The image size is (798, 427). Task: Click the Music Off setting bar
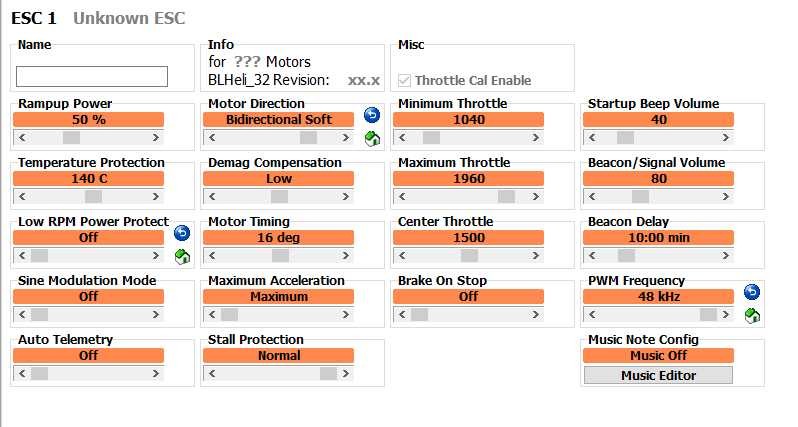[x=658, y=355]
